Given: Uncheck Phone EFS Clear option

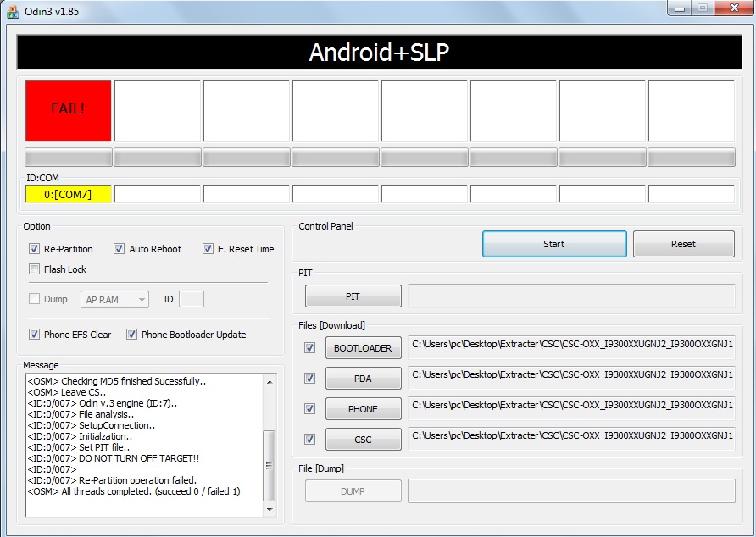Looking at the screenshot, I should click(x=34, y=334).
